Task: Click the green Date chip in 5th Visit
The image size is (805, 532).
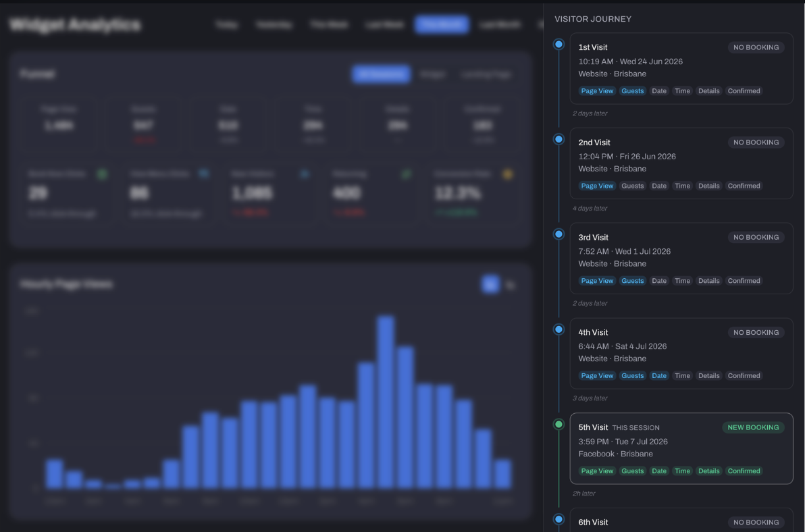Action: click(659, 471)
